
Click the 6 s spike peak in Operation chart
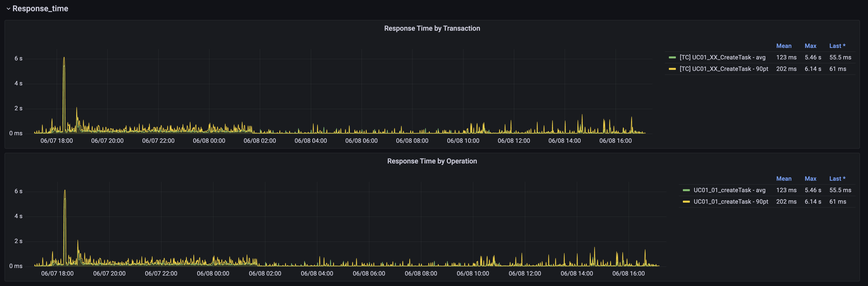65,190
